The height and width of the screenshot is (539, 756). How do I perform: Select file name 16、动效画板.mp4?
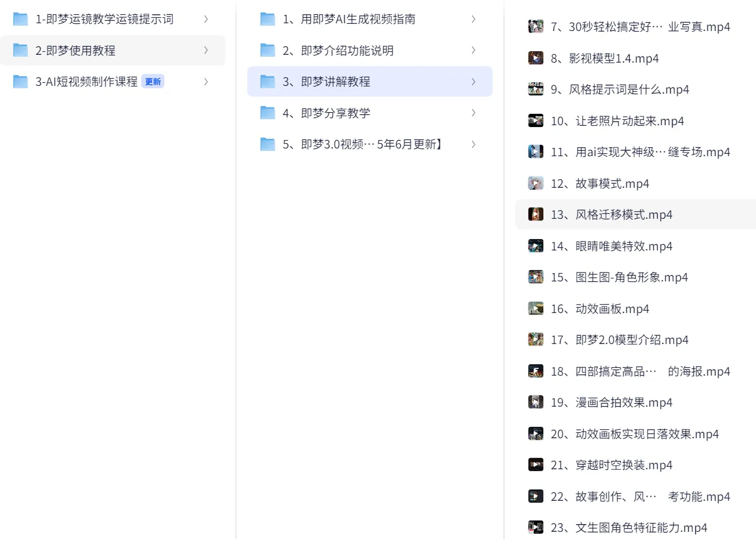(600, 309)
